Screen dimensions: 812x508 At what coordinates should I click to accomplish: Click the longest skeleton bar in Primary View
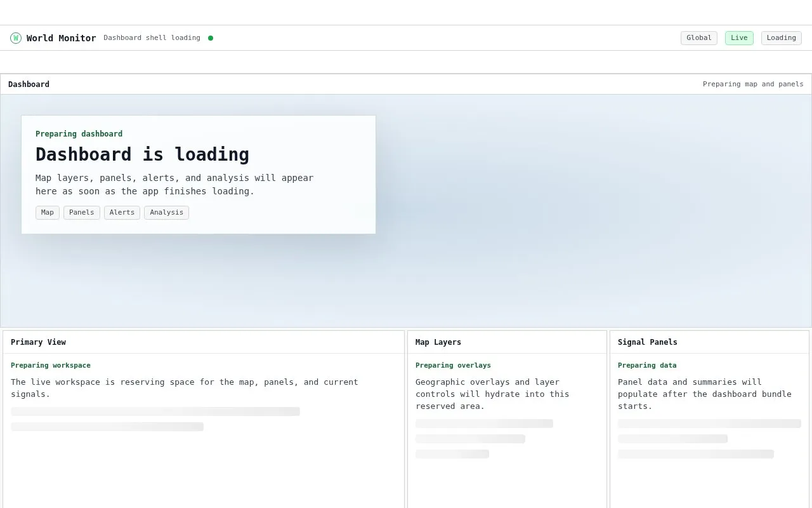point(155,411)
